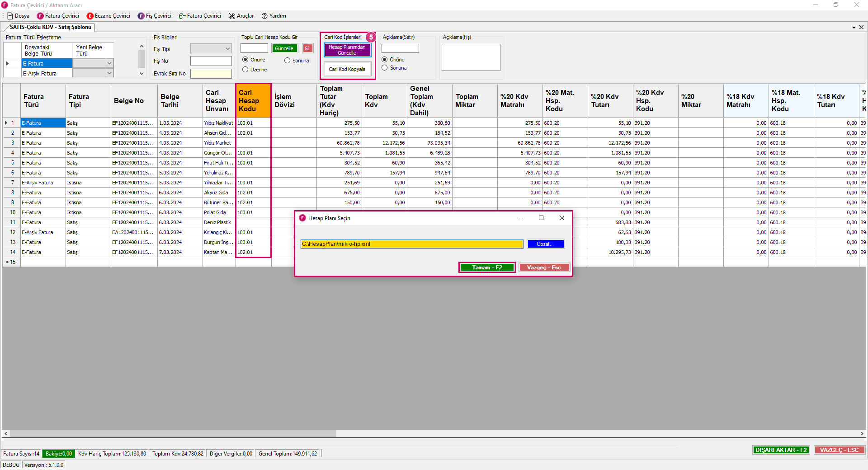Click Hesap Planımdan Güncelle button

pyautogui.click(x=347, y=50)
